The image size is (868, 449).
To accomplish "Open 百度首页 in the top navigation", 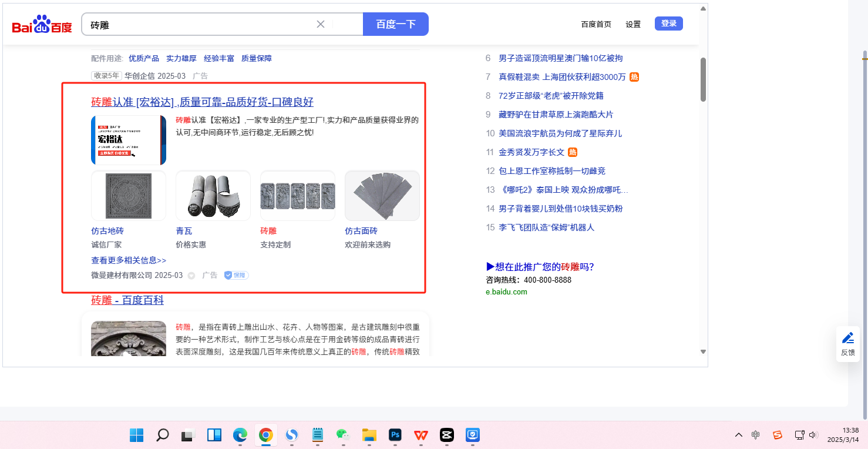I will click(596, 24).
